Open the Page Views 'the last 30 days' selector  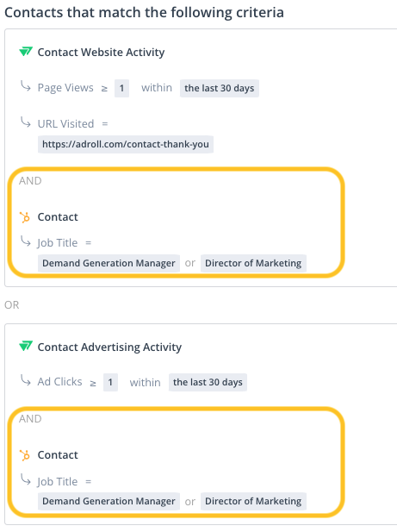(x=220, y=88)
